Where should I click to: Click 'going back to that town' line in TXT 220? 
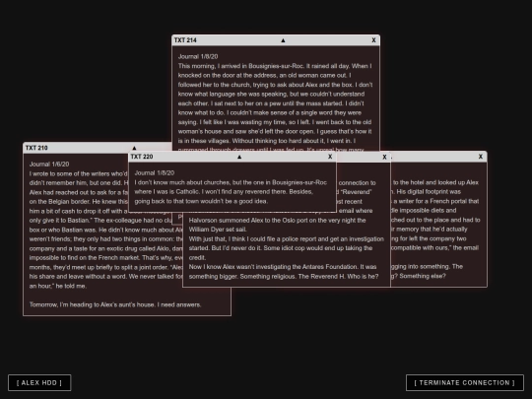[x=201, y=201]
